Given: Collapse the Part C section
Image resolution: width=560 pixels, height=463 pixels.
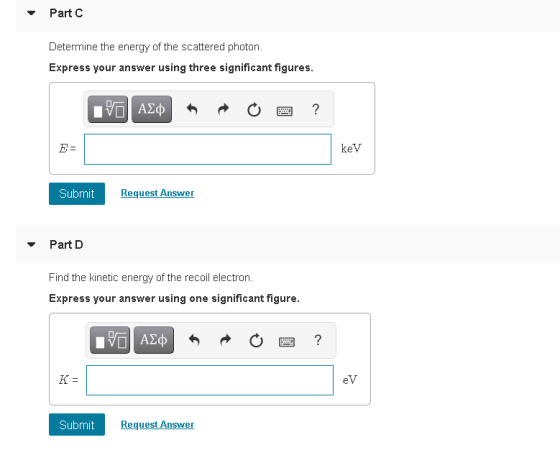Looking at the screenshot, I should click(x=31, y=13).
